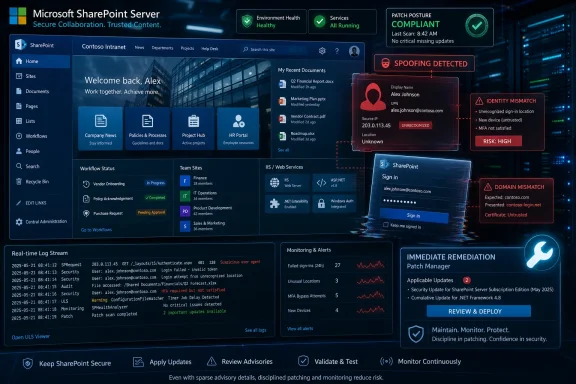Click the New Devices alert row
This screenshot has height=384, width=576.
336,311
